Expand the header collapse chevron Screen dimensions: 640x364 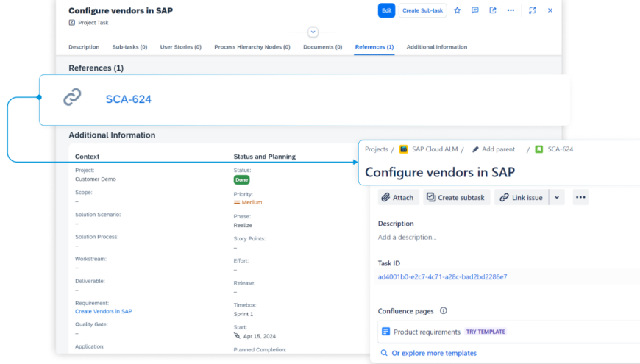313,32
